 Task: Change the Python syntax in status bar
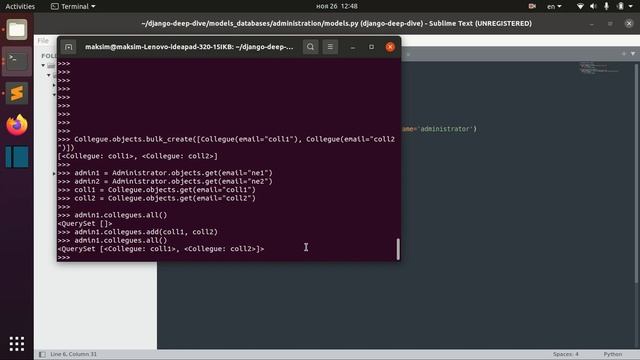pyautogui.click(x=613, y=354)
